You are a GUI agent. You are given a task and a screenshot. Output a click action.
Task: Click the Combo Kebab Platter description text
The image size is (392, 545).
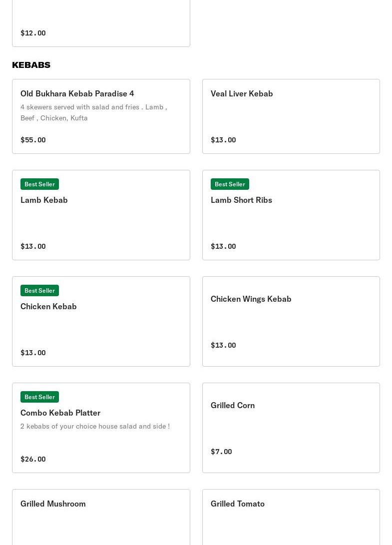(95, 426)
